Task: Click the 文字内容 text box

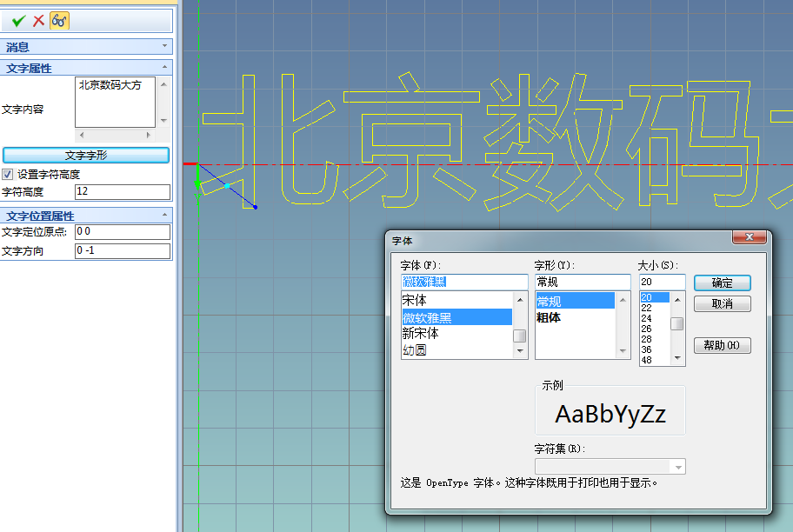Action: point(116,102)
